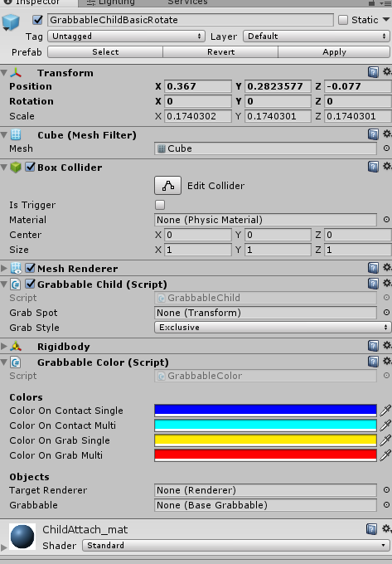Toggle GameObject active checkbox

[x=37, y=20]
